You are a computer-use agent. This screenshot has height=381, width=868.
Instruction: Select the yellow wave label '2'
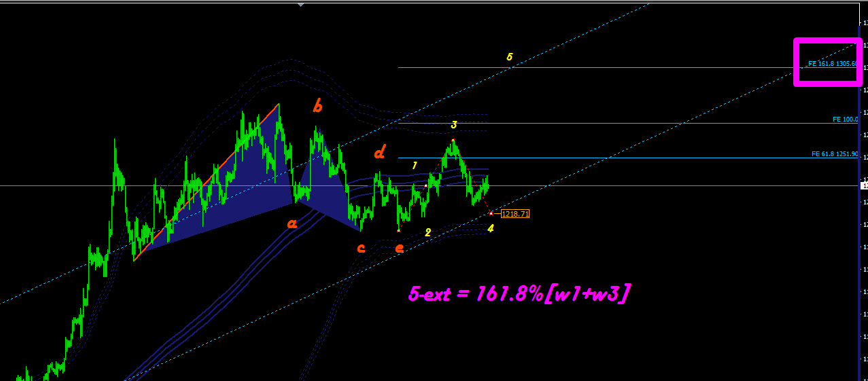click(428, 232)
